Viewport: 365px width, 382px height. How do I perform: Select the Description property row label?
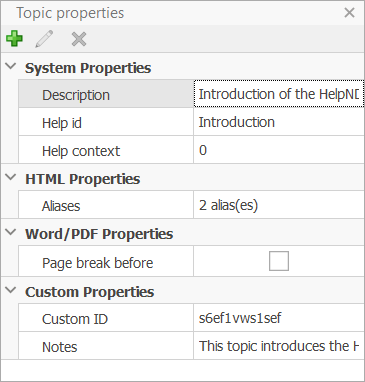pyautogui.click(x=106, y=94)
